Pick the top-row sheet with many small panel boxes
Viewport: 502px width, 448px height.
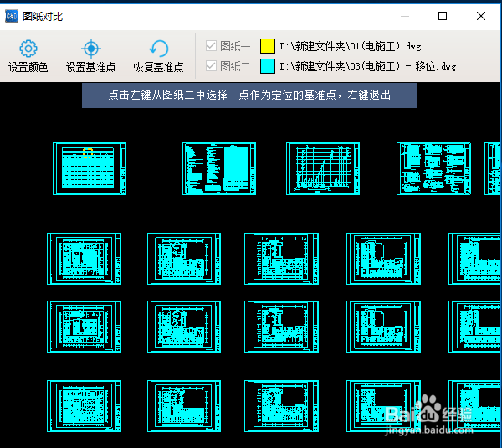click(433, 168)
